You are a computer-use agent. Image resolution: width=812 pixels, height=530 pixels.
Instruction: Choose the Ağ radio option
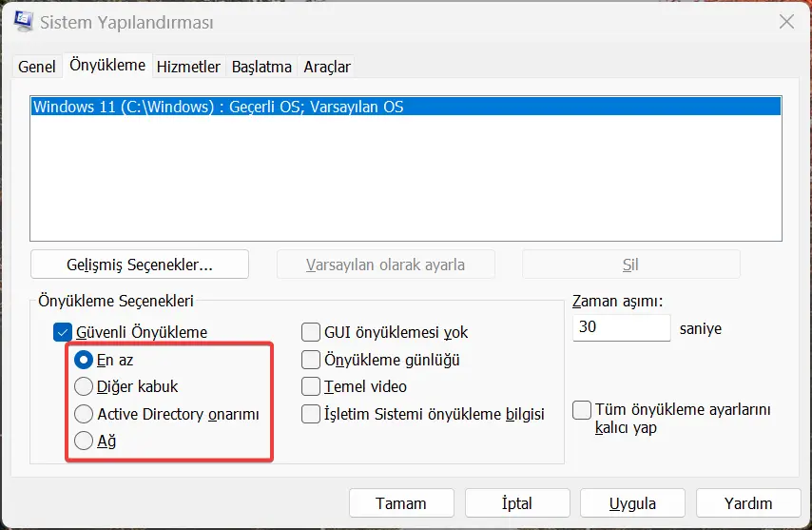[x=84, y=441]
